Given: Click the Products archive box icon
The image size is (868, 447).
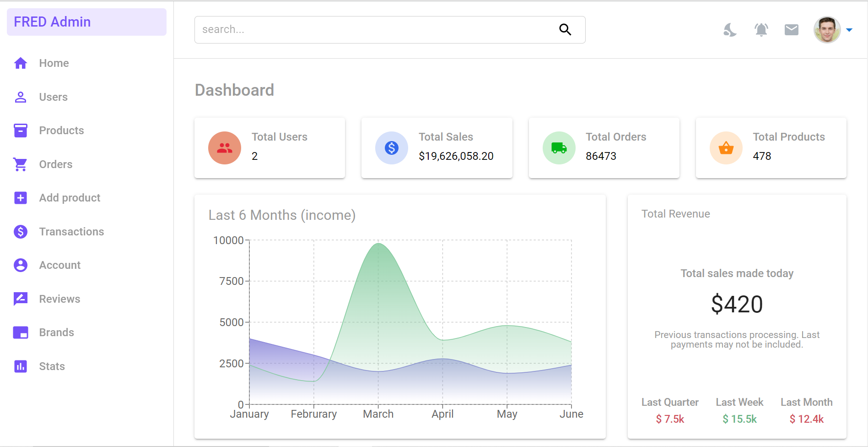Looking at the screenshot, I should (21, 131).
